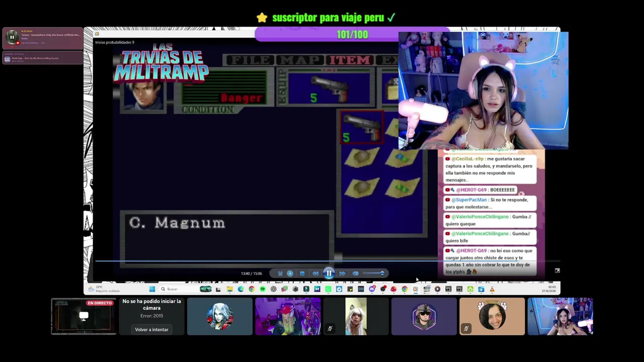Click the video seek bar
The height and width of the screenshot is (362, 644).
[327, 261]
